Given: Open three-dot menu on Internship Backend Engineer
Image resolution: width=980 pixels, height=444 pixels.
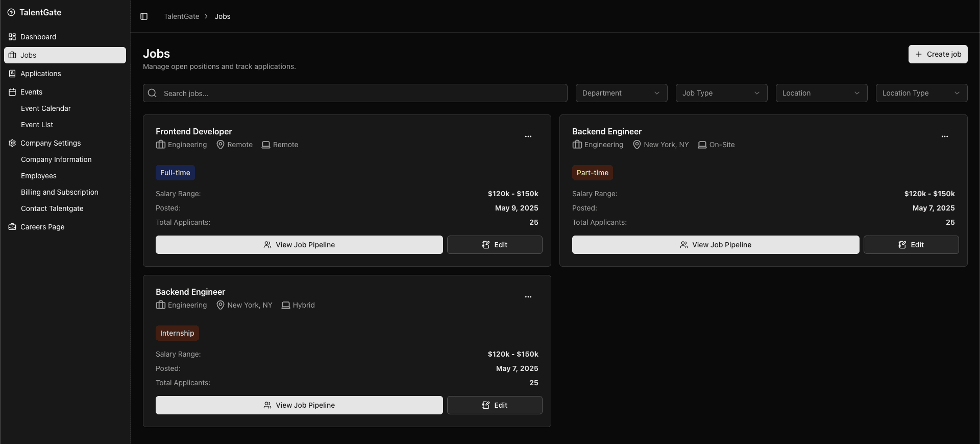Looking at the screenshot, I should (528, 297).
